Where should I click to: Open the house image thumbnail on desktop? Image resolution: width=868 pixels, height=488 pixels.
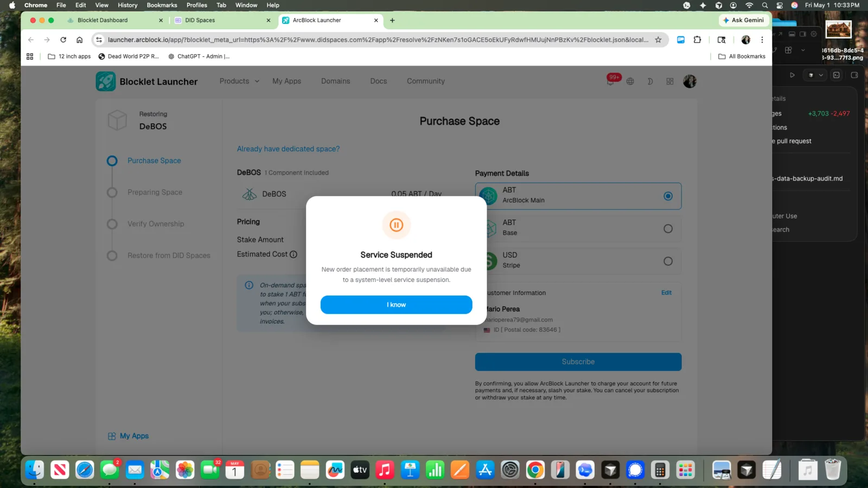[839, 29]
